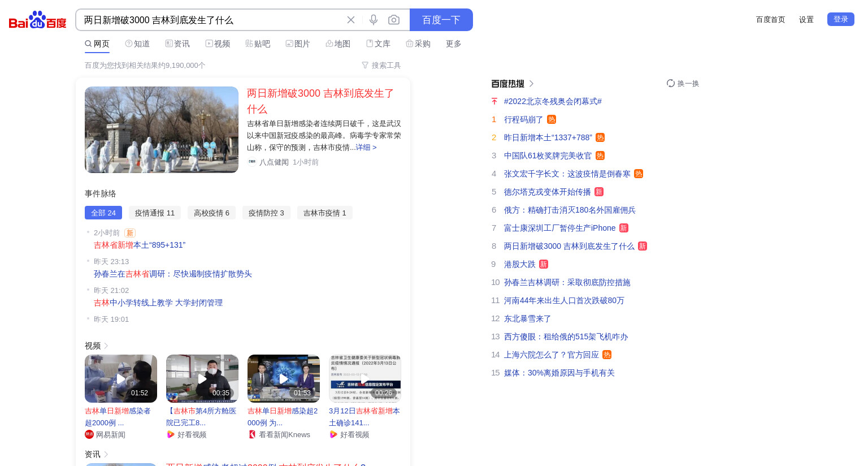This screenshot has height=466, width=868.
Task: Switch to the 视频 tab
Action: pos(218,44)
